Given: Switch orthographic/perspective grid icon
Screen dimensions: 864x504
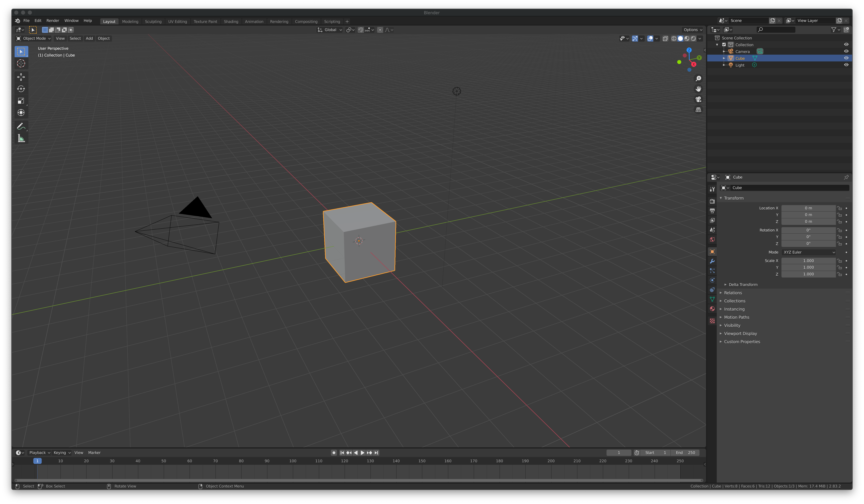Looking at the screenshot, I should (698, 110).
